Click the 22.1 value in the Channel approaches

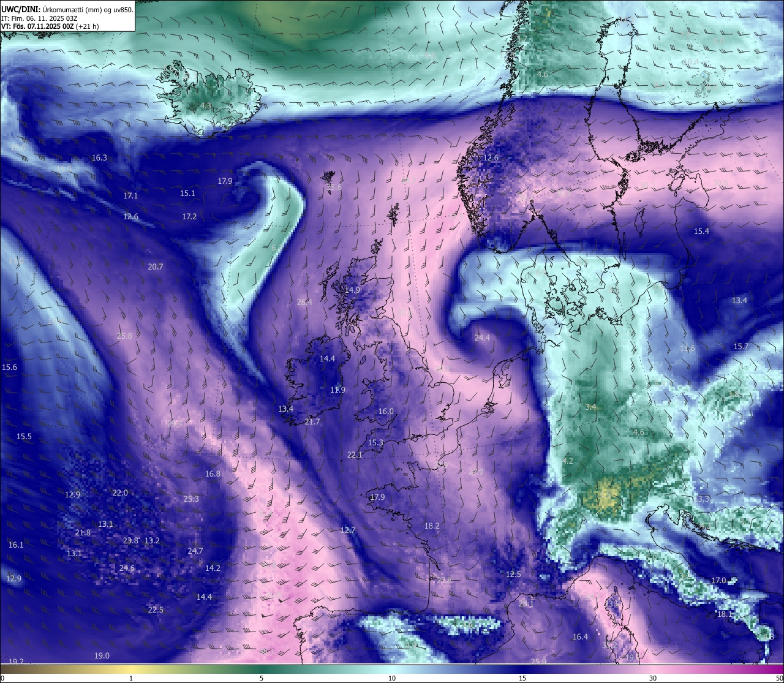355,455
